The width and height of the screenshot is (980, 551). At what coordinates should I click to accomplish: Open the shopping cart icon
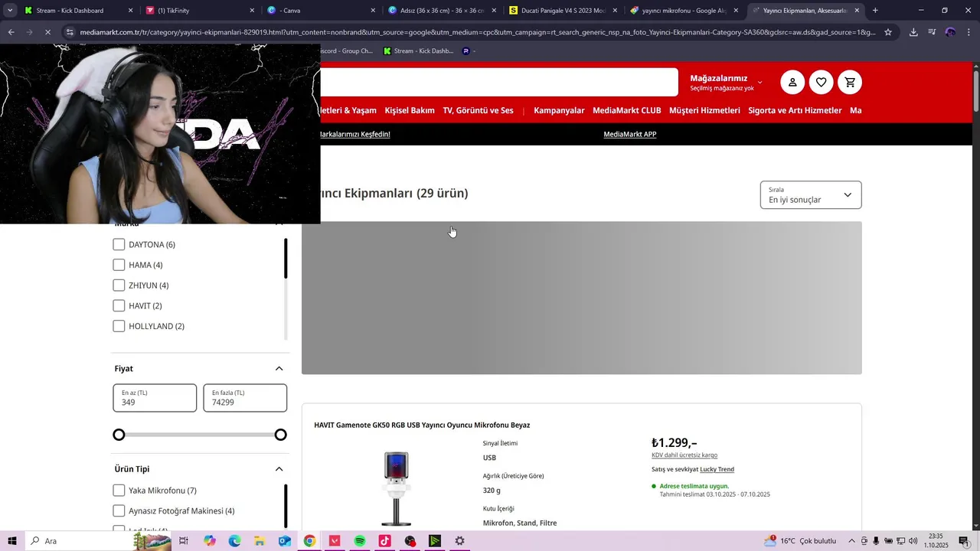pos(850,82)
